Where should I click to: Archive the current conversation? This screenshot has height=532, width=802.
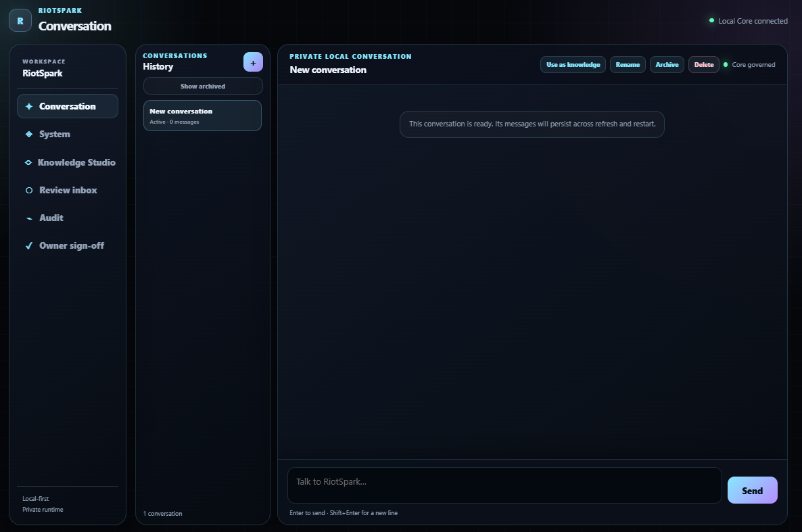667,64
